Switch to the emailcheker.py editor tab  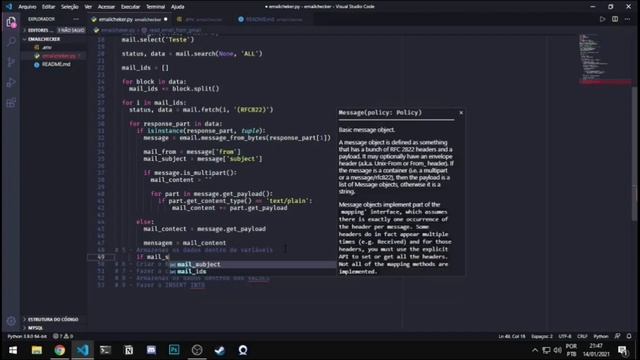click(129, 19)
